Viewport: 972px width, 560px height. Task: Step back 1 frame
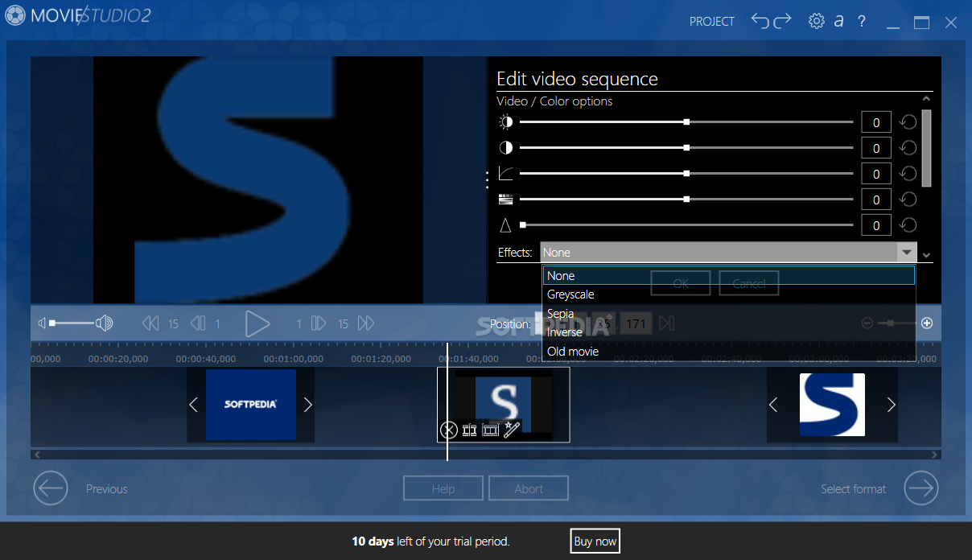click(198, 323)
